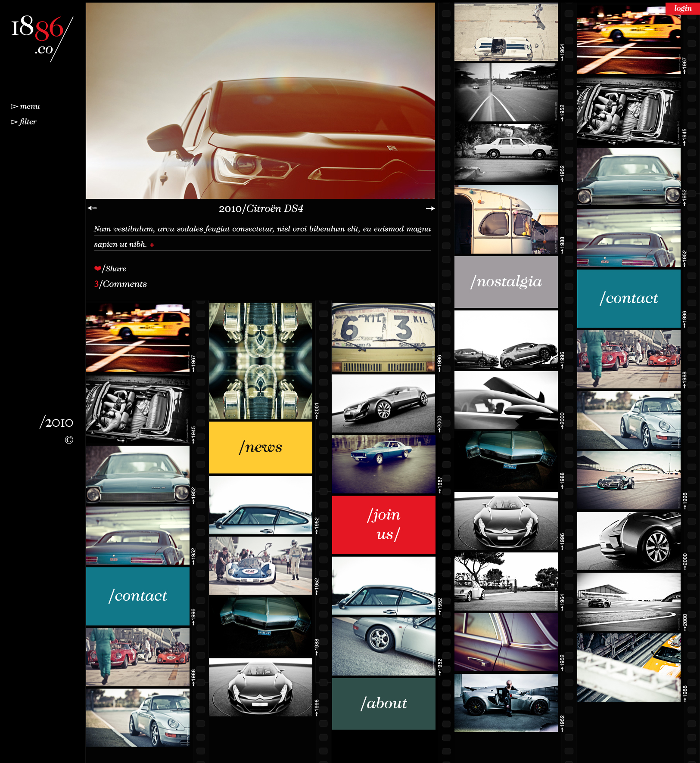Open the red join us tile
Image resolution: width=700 pixels, height=763 pixels.
coord(383,524)
